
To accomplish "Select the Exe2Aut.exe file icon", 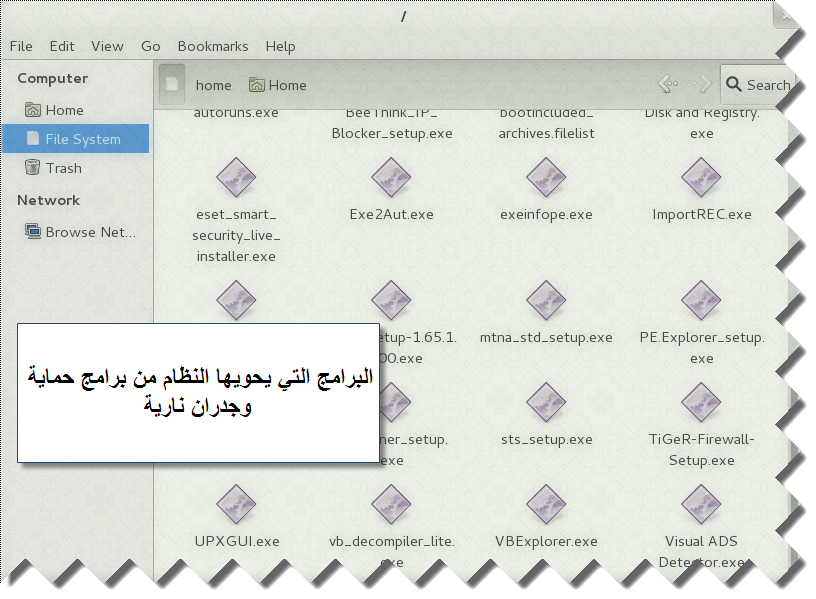I will [x=391, y=178].
